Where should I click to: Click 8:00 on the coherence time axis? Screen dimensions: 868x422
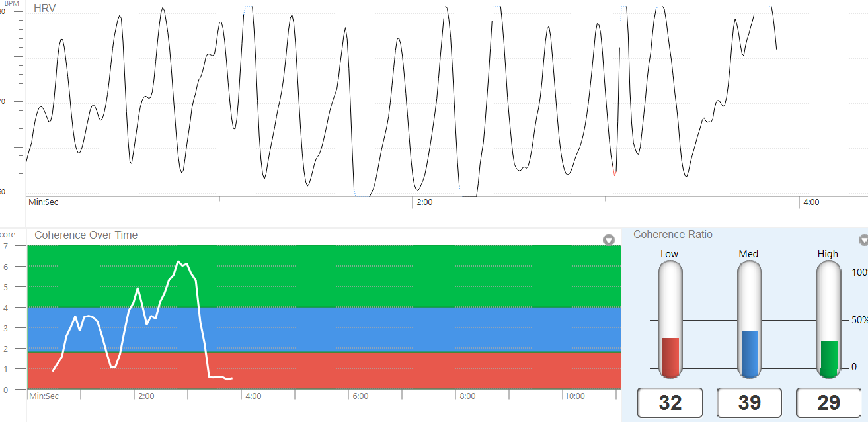467,396
